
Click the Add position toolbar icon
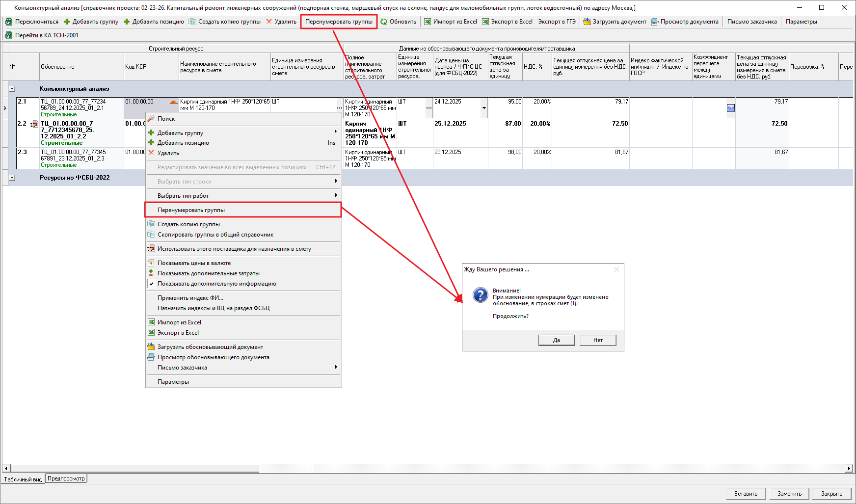(127, 22)
